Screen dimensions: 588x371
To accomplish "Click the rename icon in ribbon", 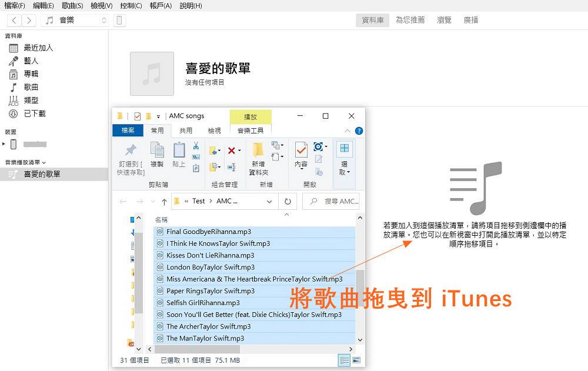I will 232,167.
